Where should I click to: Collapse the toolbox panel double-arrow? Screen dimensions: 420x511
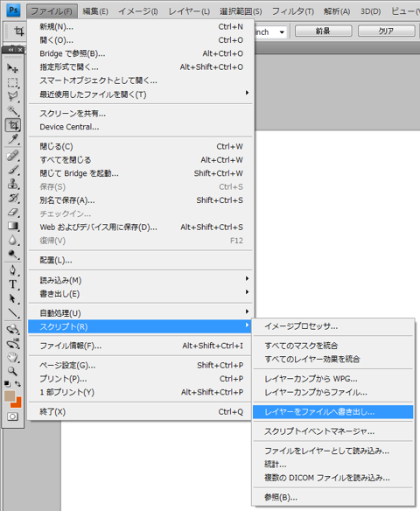(x=11, y=50)
